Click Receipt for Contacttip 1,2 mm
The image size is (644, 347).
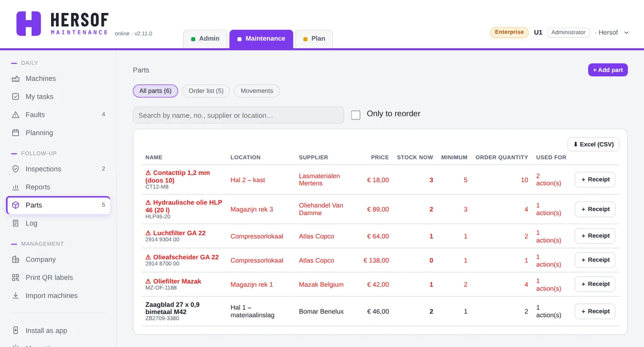pos(595,180)
